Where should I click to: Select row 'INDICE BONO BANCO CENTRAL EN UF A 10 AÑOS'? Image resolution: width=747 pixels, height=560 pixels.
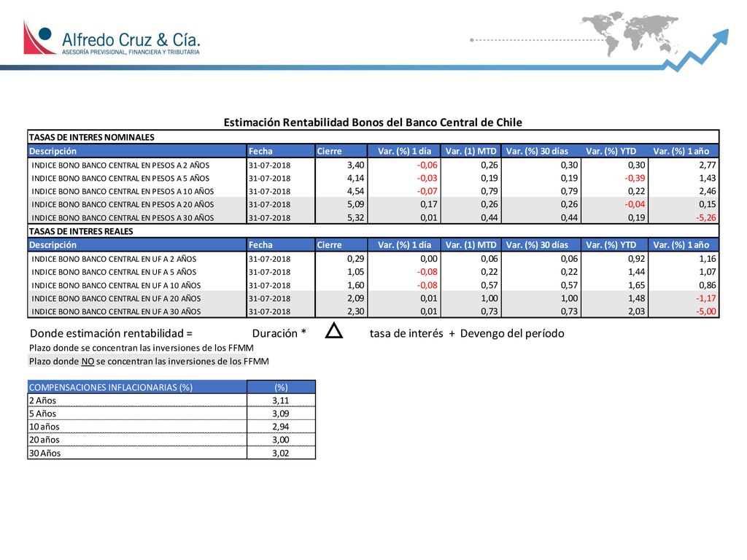click(373, 285)
